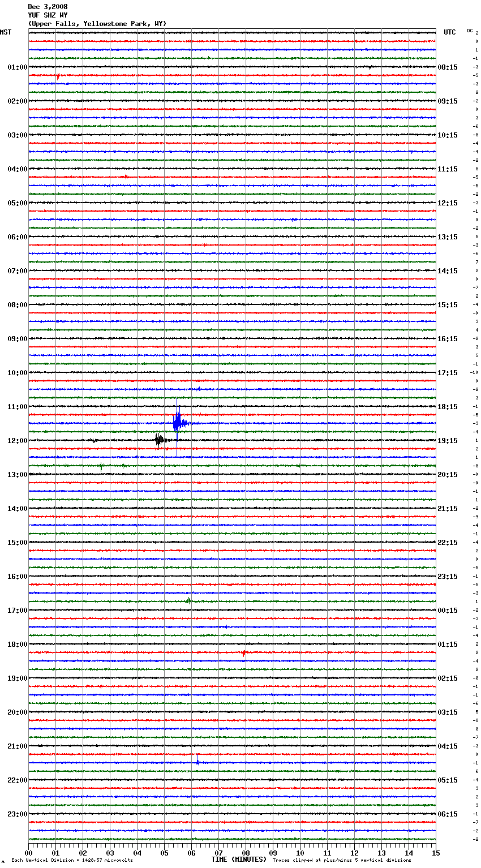Screen dimensions: 481x868
Task: Select the 01:00 MST time label
Action: click(x=18, y=67)
